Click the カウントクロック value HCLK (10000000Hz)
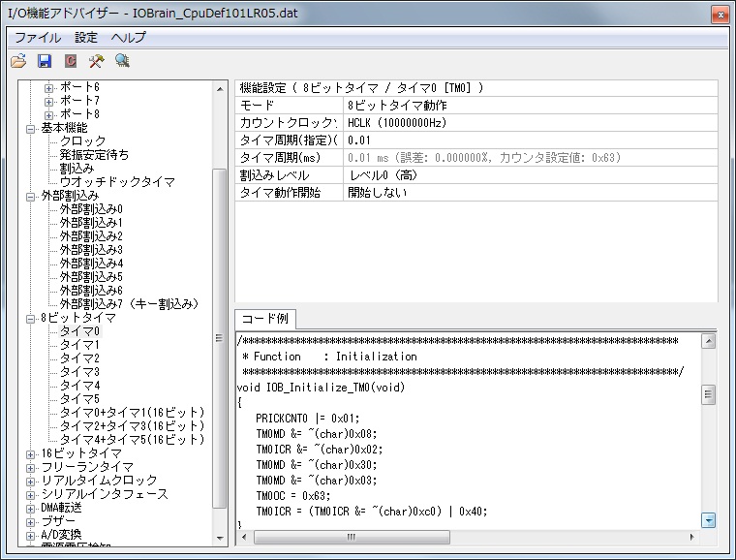This screenshot has width=736, height=560. [531, 123]
